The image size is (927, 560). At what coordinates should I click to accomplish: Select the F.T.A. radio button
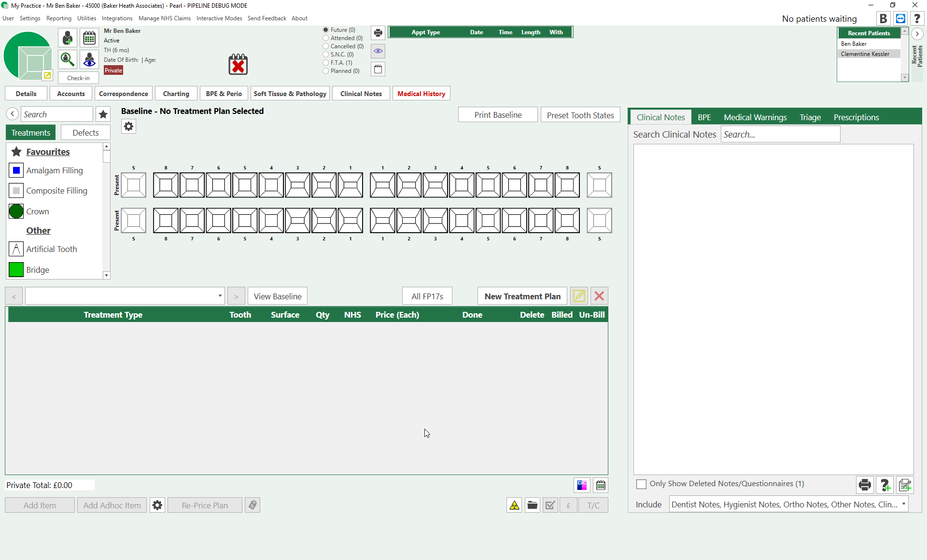coord(326,63)
